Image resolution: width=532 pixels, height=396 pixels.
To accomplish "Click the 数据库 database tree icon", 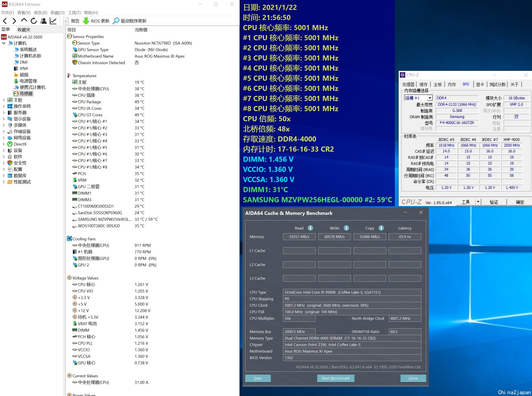I will coord(10,176).
